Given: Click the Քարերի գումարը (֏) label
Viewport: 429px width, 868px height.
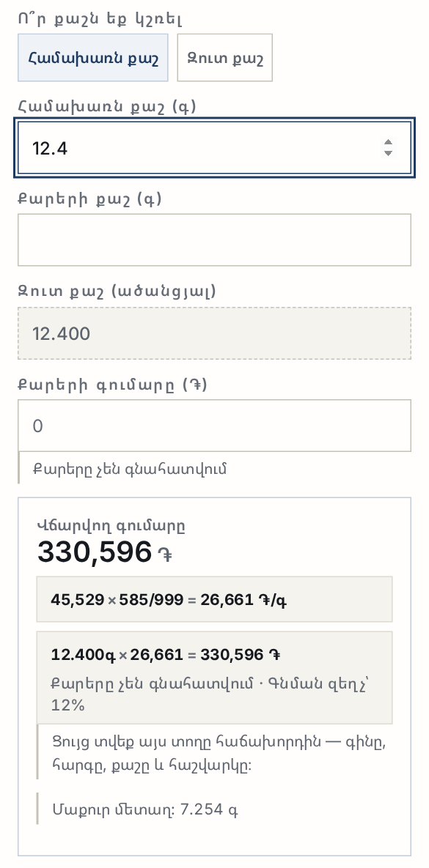Looking at the screenshot, I should 112,385.
